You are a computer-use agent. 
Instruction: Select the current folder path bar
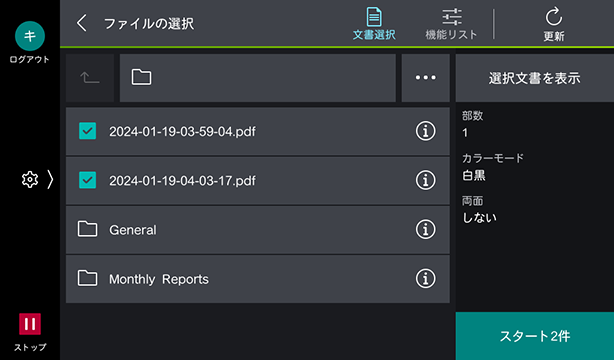257,78
